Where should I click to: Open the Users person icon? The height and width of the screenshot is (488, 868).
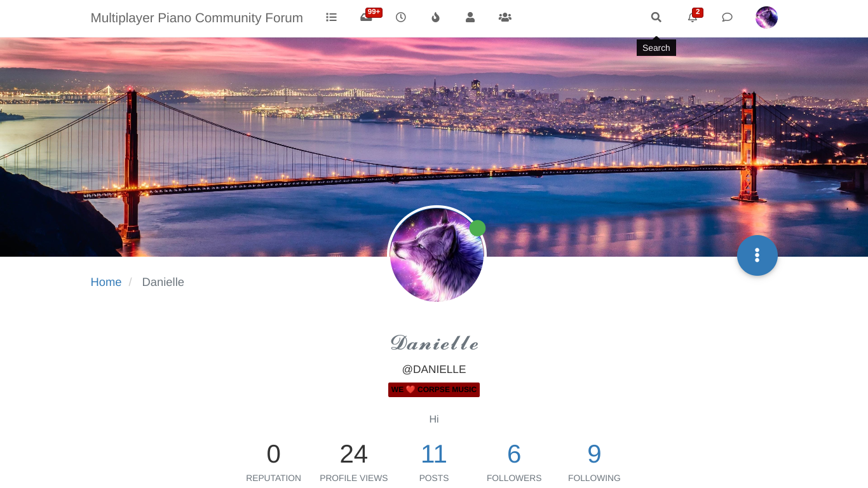click(x=470, y=18)
